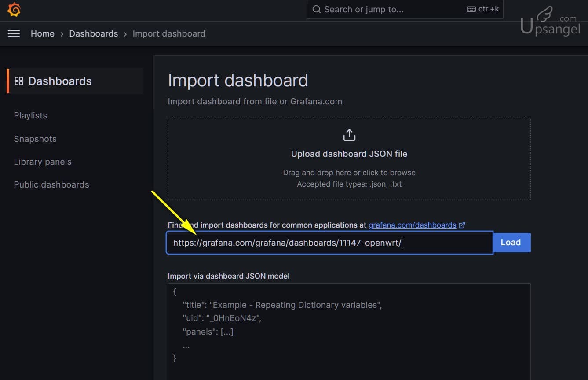Click the Grafana logo icon
This screenshot has width=588, height=380.
click(14, 9)
